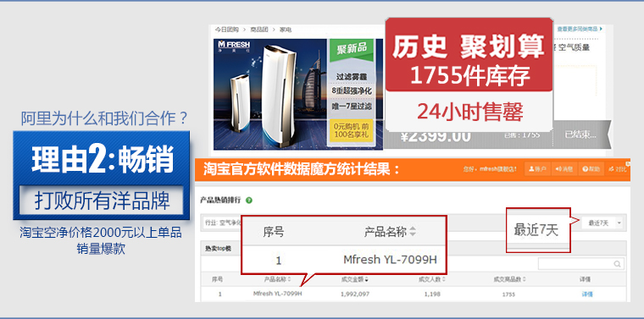Click the 已售:1755 sold count
The image size is (644, 319).
[x=522, y=135]
